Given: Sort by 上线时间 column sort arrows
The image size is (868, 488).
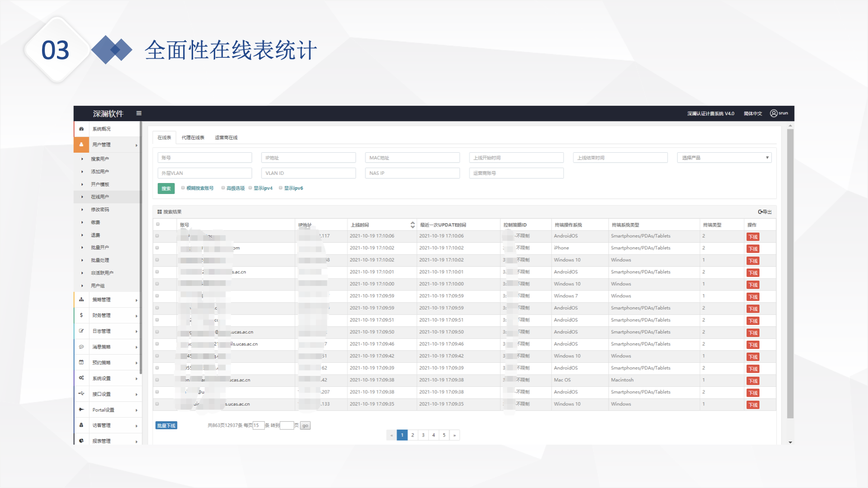Looking at the screenshot, I should pyautogui.click(x=412, y=225).
